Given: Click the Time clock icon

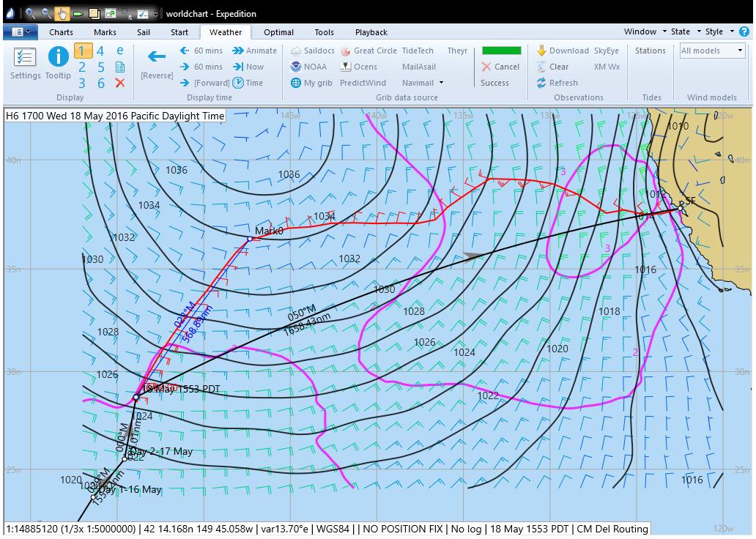Looking at the screenshot, I should click(x=239, y=83).
